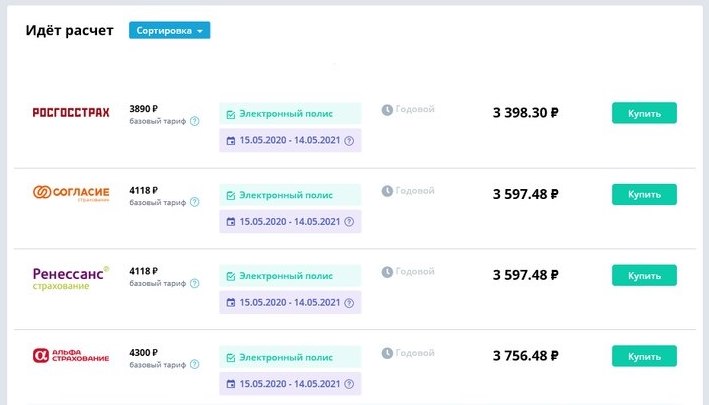Click Электронный полис checkmark in Росгосстрах row

pyautogui.click(x=231, y=115)
